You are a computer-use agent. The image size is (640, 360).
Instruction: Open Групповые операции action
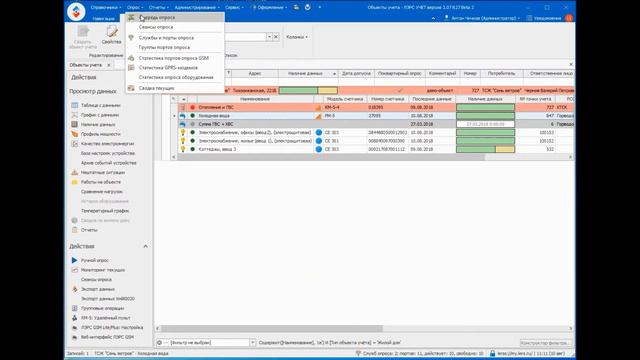(102, 309)
